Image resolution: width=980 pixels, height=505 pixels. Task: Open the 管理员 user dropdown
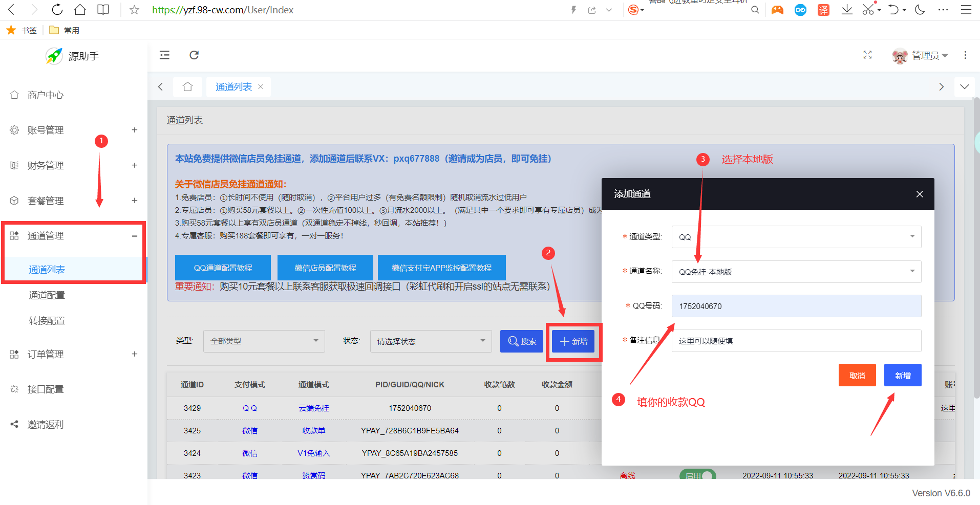click(920, 55)
